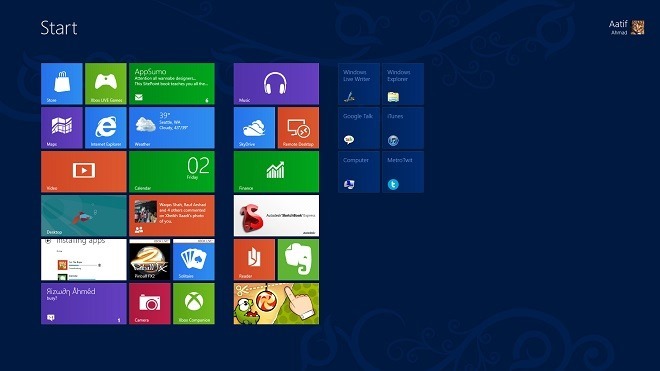This screenshot has height=371, width=660.
Task: Open the AppSumo mail tile
Action: (x=172, y=84)
